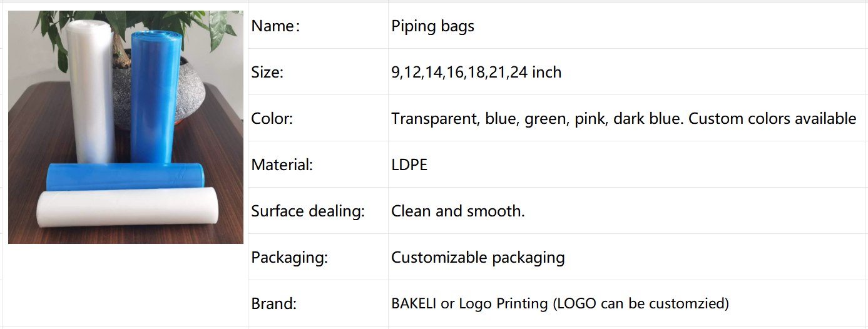
Task: Click the white roll lying flat in the photo
Action: point(127,210)
